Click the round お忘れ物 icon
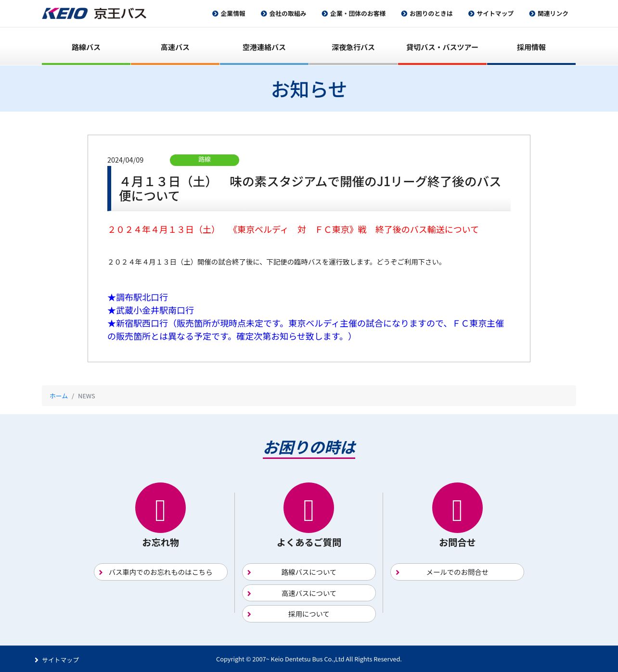618x672 pixels. (160, 507)
